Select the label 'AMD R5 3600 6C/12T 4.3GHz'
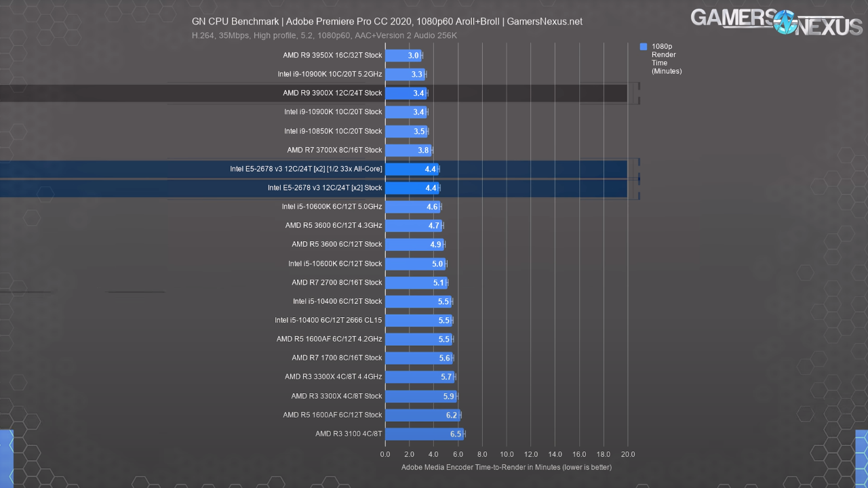Viewport: 868px width, 488px height. (334, 226)
